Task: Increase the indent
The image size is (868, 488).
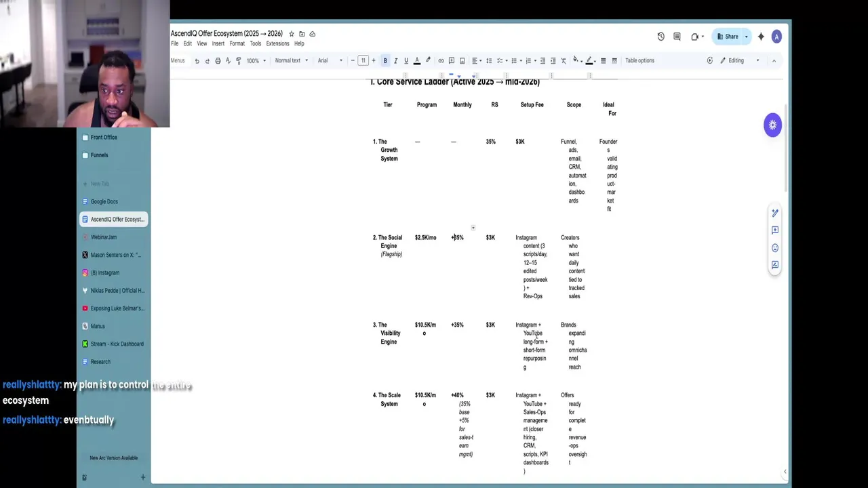Action: pyautogui.click(x=553, y=61)
